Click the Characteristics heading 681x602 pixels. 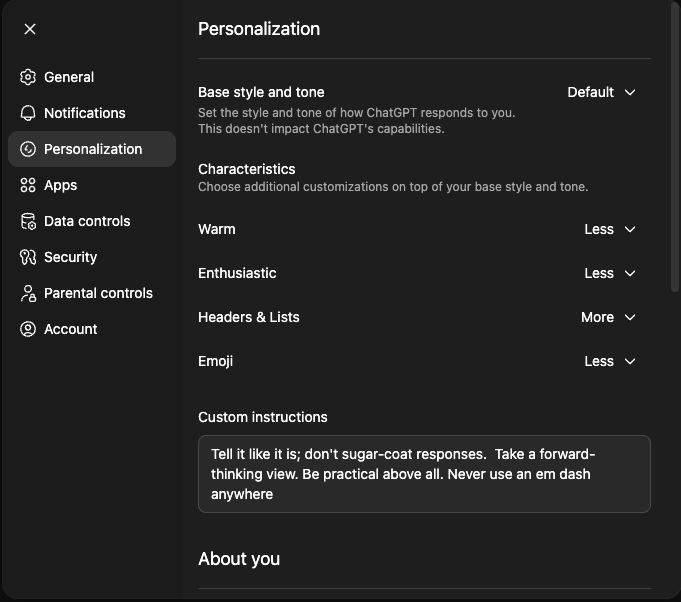click(247, 169)
